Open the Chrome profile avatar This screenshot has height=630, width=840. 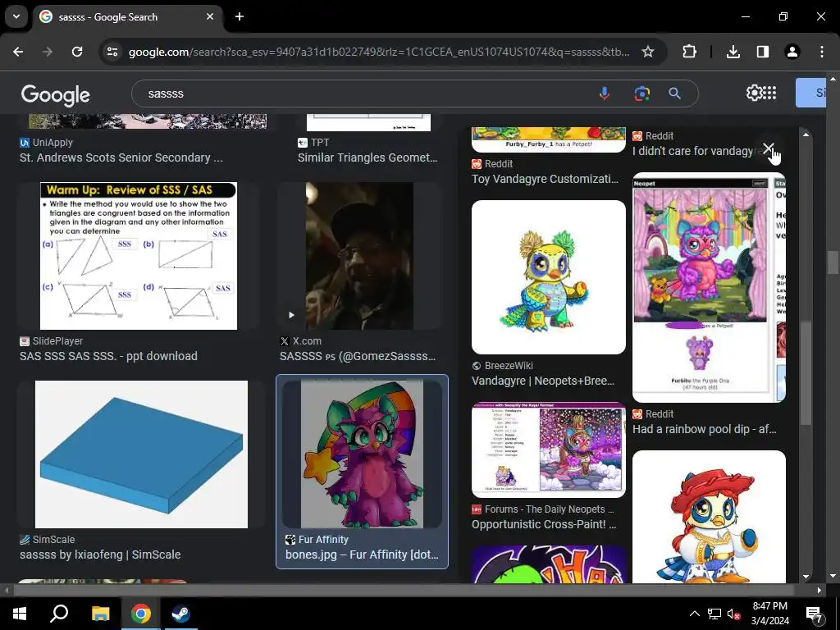click(792, 52)
